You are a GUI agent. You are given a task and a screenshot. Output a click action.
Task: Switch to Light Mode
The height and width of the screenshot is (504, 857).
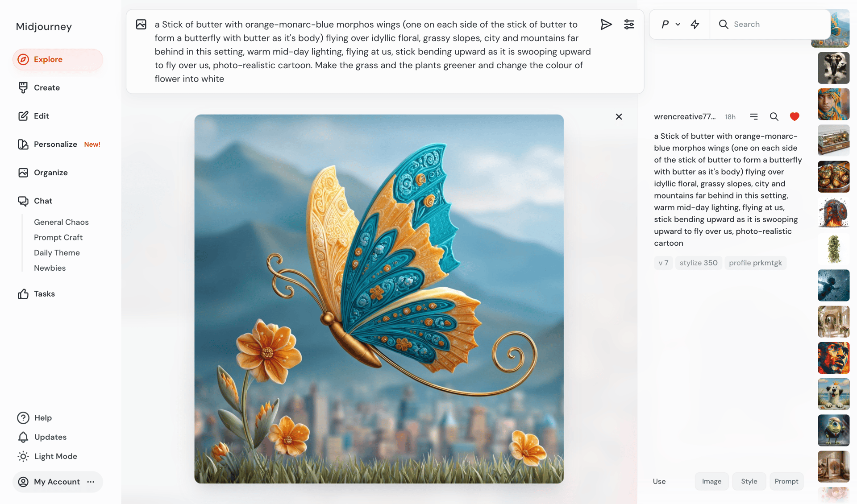point(55,456)
